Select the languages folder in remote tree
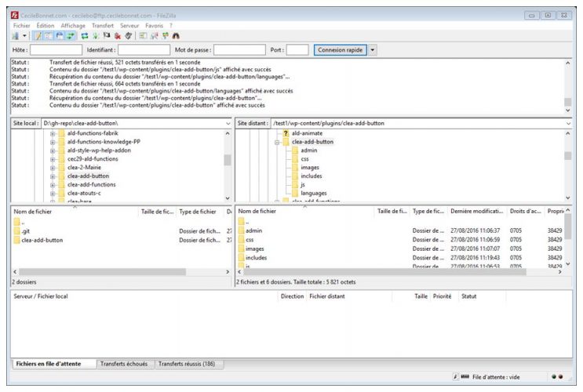This screenshot has width=583, height=392. coord(314,193)
